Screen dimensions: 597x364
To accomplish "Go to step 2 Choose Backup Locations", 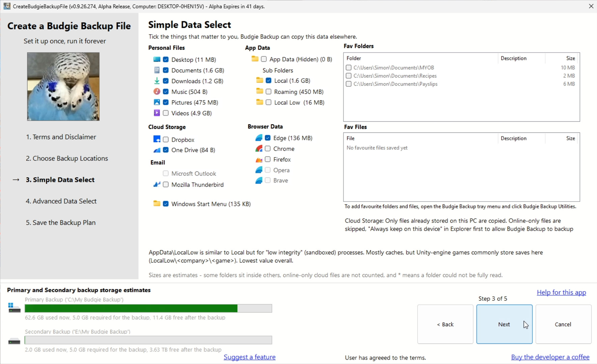I will click(x=67, y=158).
